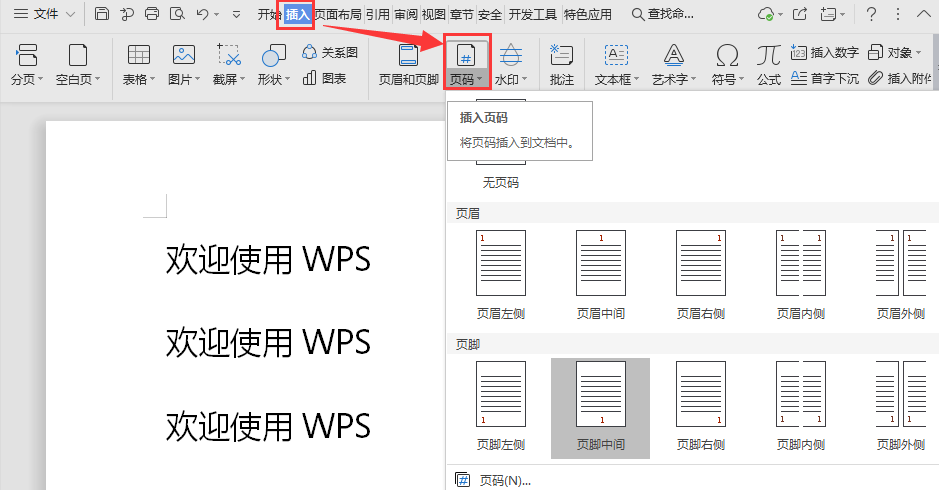Choose the 页眉左侧 page number layout
Viewport: 939px width, 490px height.
coord(501,276)
